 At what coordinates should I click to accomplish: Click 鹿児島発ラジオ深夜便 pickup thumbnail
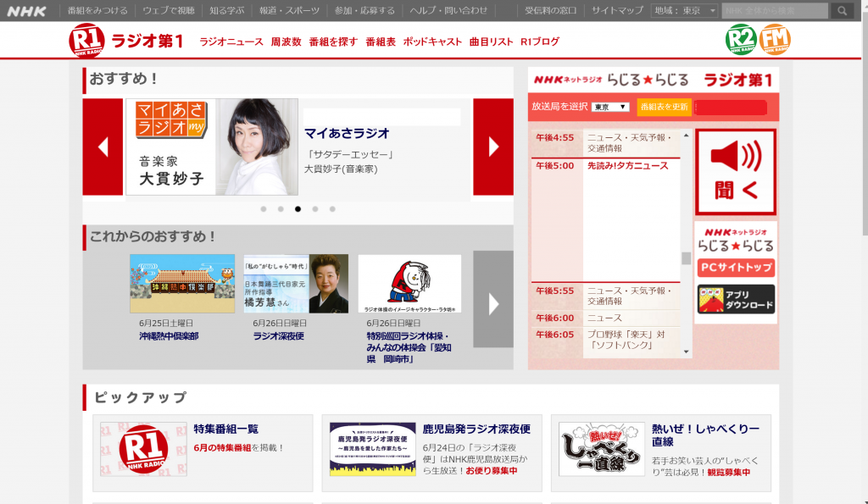[373, 449]
